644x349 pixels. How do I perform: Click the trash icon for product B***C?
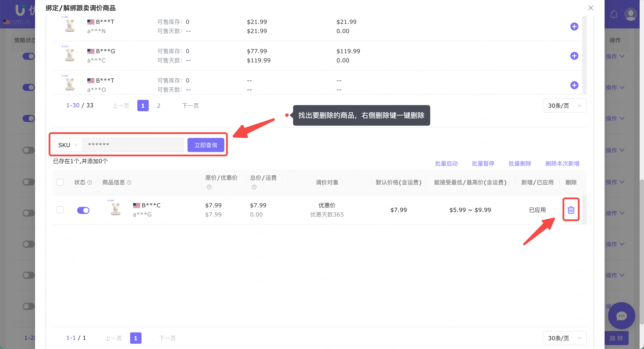(571, 210)
